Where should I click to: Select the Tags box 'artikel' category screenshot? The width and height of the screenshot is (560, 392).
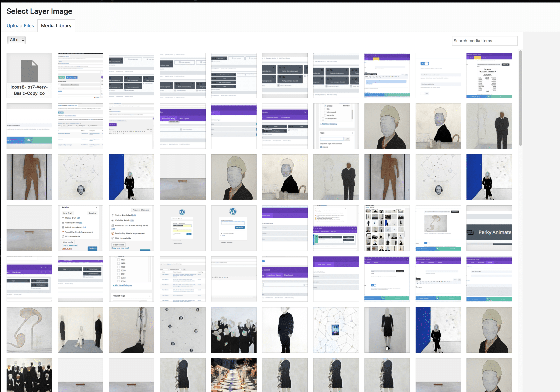click(x=336, y=126)
